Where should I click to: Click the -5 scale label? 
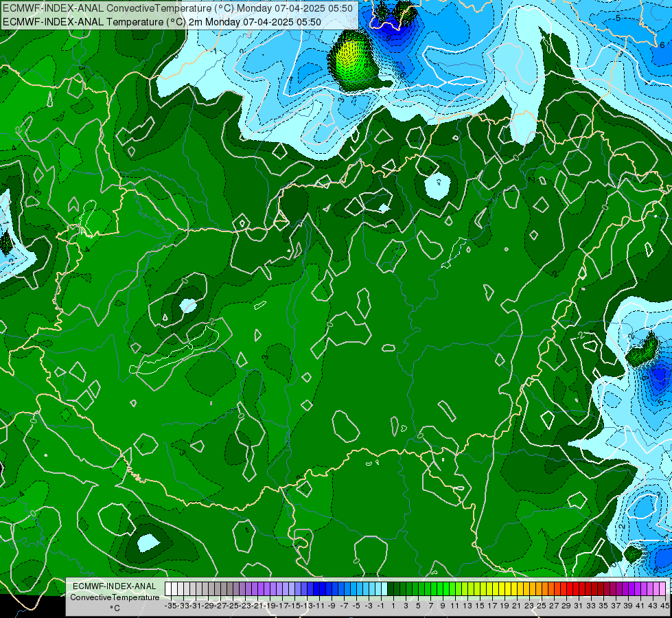pos(356,606)
